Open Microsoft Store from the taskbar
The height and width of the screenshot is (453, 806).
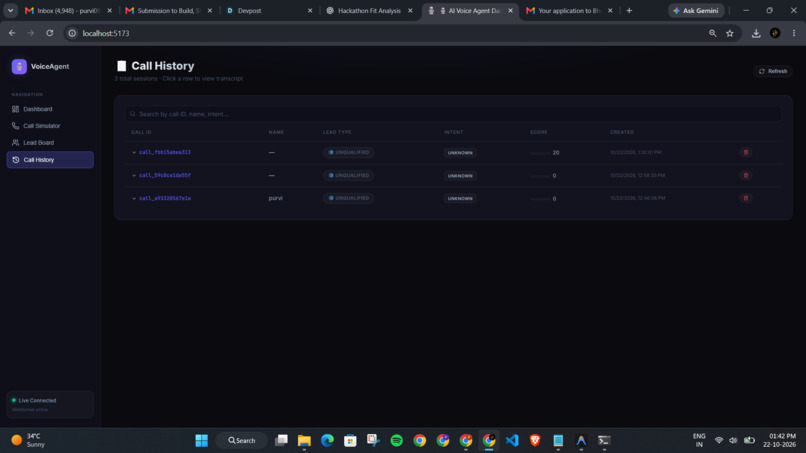tap(351, 441)
